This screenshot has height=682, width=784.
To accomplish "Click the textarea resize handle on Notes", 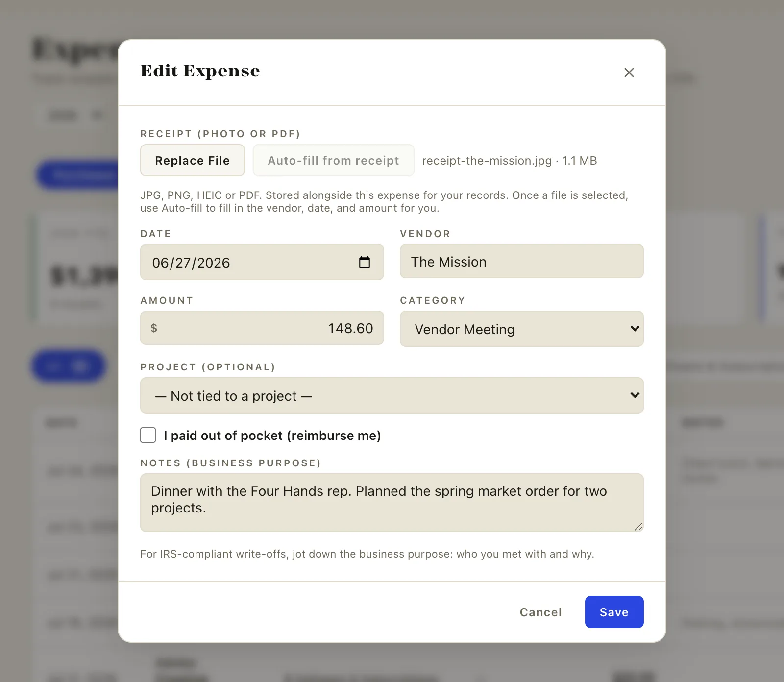I will [x=638, y=527].
